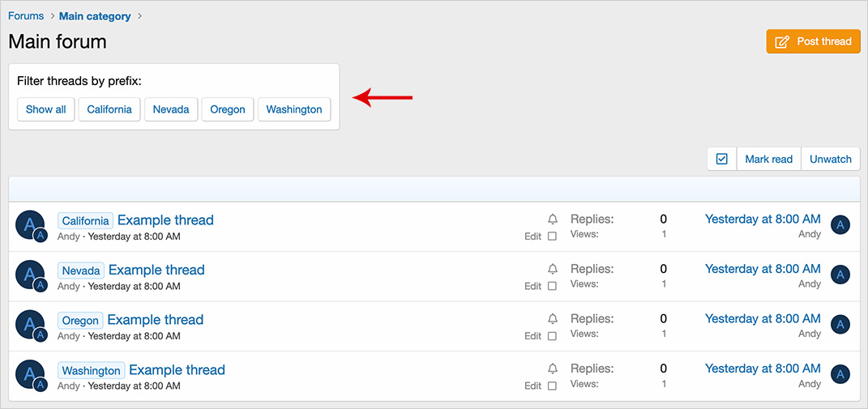Click the select-all checkmark icon near Mark read
Viewport: 868px width, 409px height.
pos(722,159)
